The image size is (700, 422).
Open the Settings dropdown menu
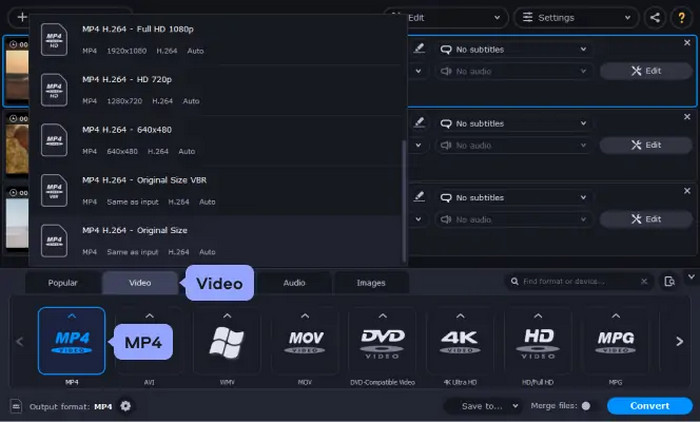[x=576, y=17]
